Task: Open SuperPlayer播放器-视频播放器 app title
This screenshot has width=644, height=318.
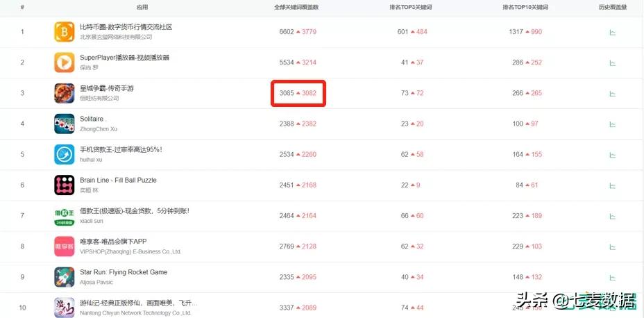Action: pos(124,58)
